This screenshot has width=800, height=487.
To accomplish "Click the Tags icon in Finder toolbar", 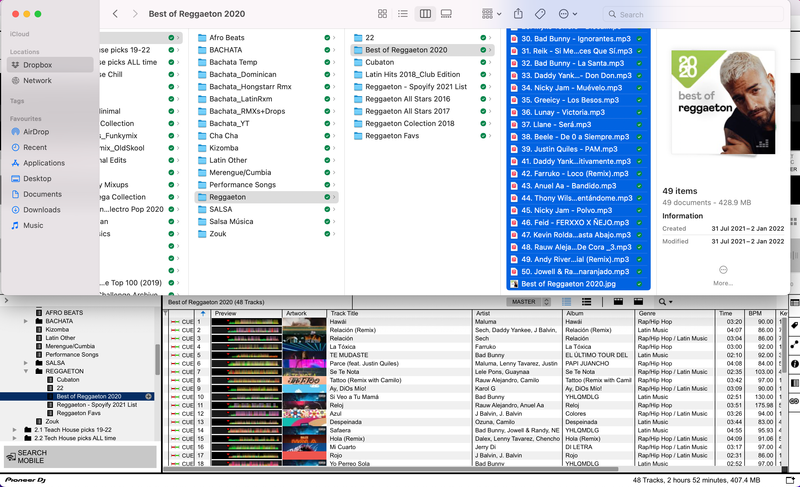I will [x=540, y=14].
